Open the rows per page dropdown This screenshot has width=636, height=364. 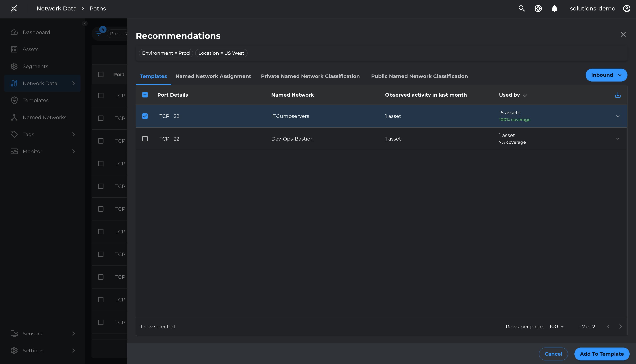556,326
